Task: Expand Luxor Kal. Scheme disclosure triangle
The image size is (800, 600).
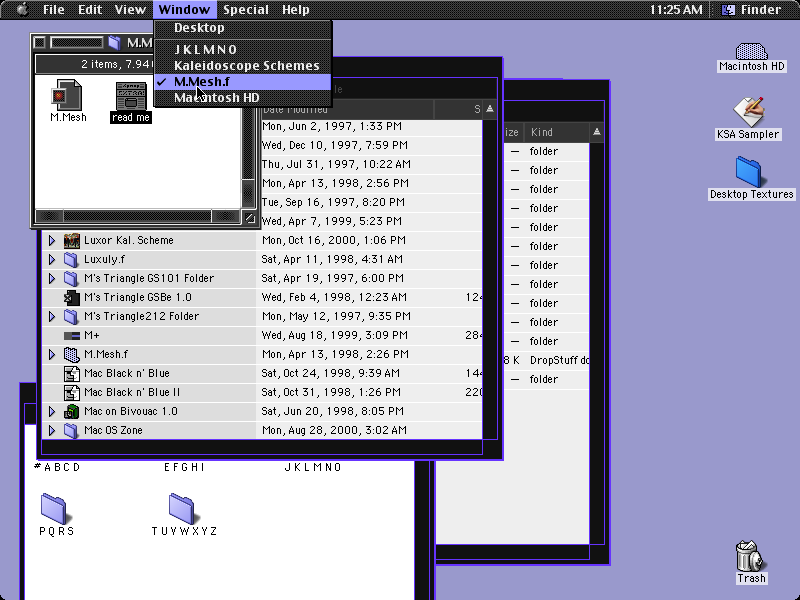Action: tap(52, 240)
